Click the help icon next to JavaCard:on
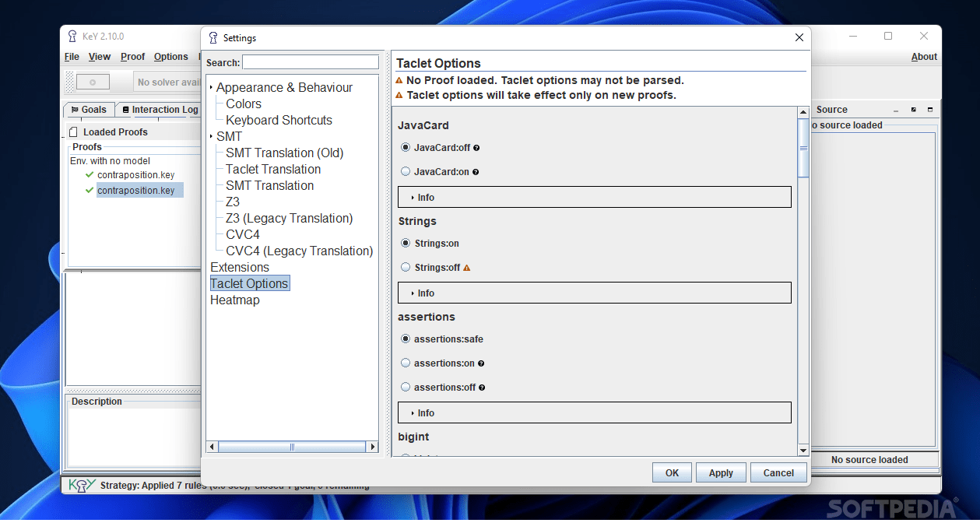The height and width of the screenshot is (530, 980). point(476,172)
